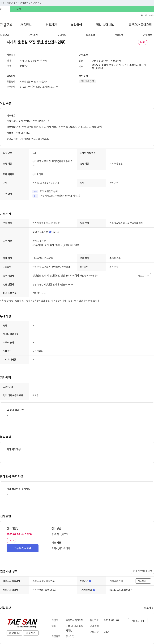Viewport: 154px width, 644px height.
Task: Click the 건설기계조종사면허(3톤 미만의 지게차) text
Action: pos(60,196)
